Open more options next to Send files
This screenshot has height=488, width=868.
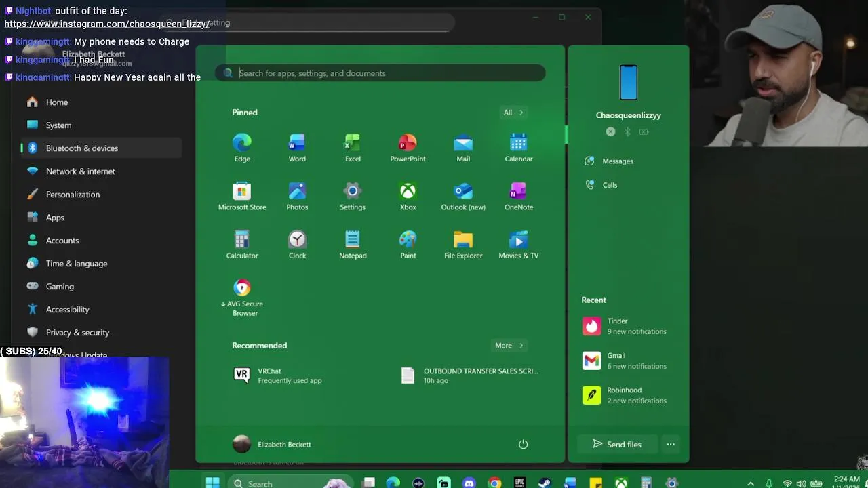[671, 444]
